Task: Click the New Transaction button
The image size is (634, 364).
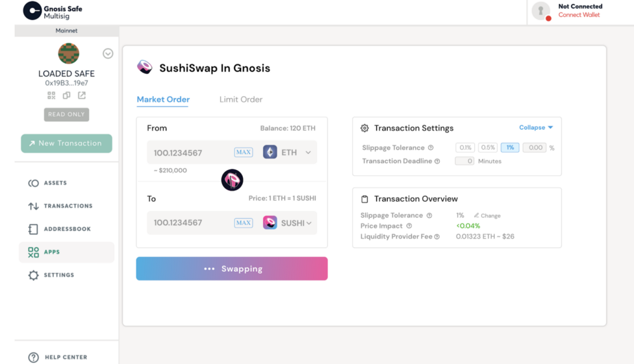Action: tap(66, 143)
